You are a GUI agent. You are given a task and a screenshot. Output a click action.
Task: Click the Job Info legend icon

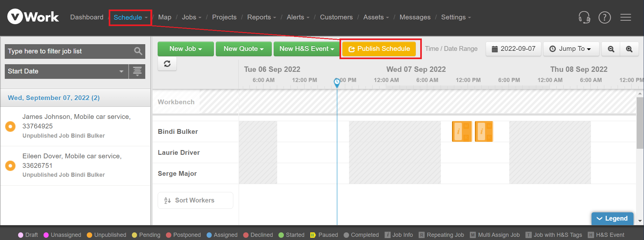pyautogui.click(x=387, y=235)
